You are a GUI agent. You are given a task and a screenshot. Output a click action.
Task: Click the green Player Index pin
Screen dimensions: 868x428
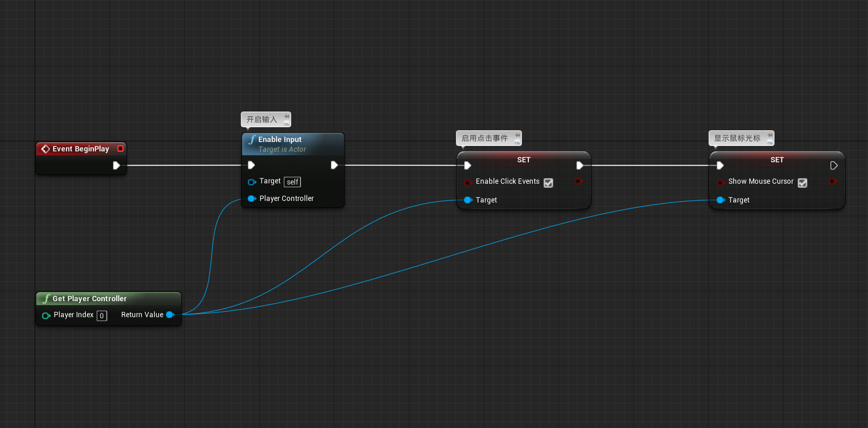[46, 316]
